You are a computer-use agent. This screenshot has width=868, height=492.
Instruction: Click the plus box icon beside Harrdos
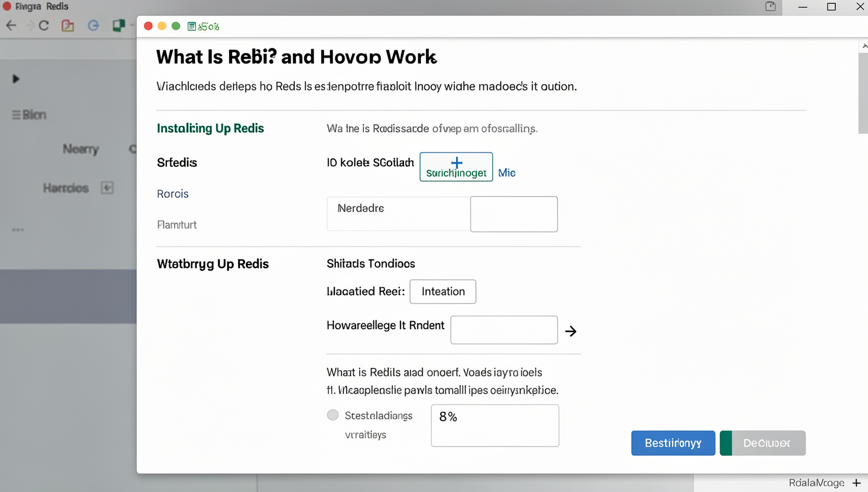tap(107, 188)
